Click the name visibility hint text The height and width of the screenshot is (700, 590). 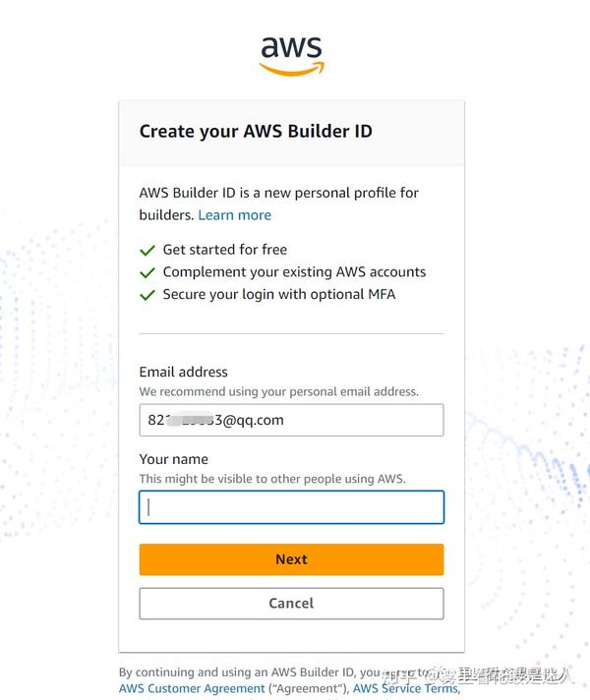tap(272, 479)
